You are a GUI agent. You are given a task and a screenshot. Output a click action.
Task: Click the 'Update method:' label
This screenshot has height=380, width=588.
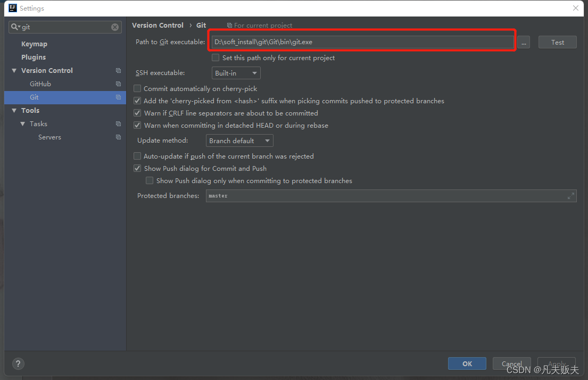click(163, 141)
